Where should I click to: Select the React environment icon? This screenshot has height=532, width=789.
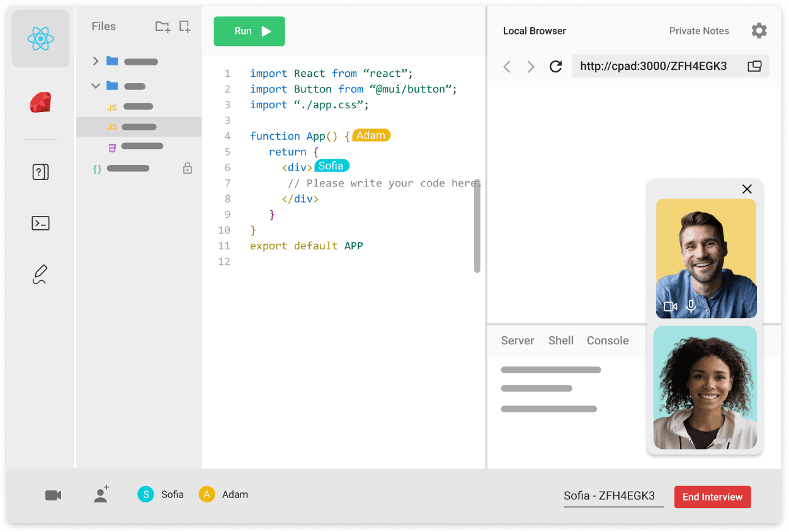[x=40, y=39]
